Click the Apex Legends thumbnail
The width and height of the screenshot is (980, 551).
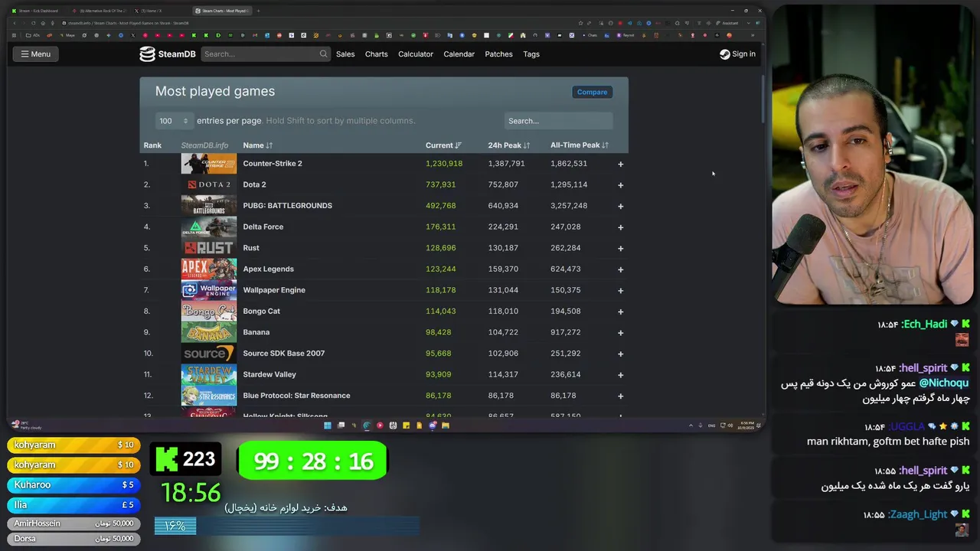coord(208,269)
